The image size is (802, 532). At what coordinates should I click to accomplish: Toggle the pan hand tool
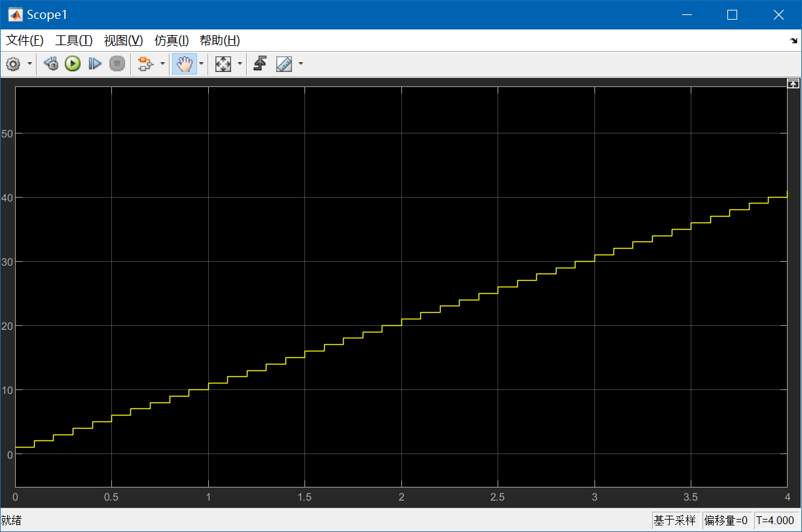coord(185,64)
